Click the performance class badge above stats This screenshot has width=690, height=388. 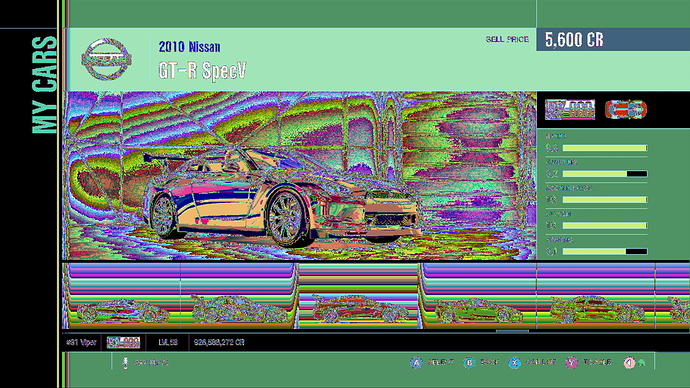click(570, 110)
